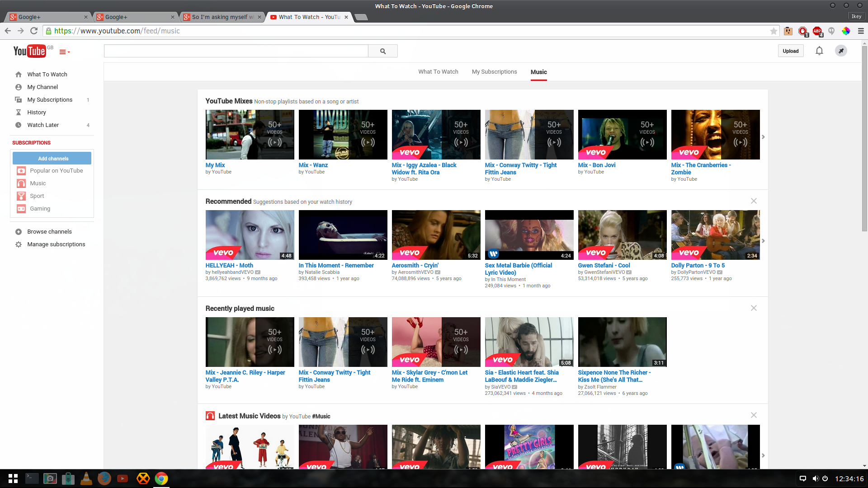Show more Recommended videos with right arrow
The image size is (868, 488).
click(x=763, y=241)
